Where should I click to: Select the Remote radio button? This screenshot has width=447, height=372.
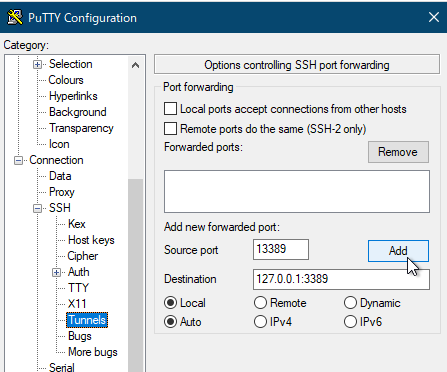pos(260,303)
